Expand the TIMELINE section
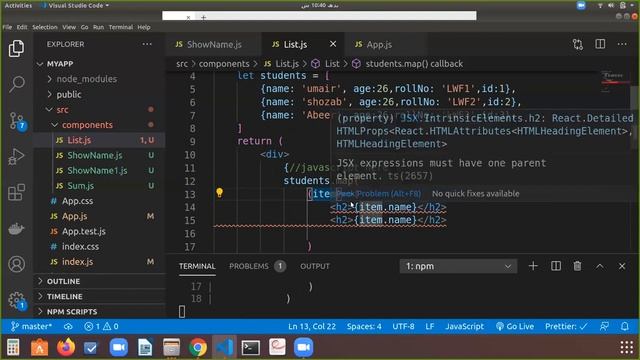This screenshot has width=640, height=360. pyautogui.click(x=64, y=296)
